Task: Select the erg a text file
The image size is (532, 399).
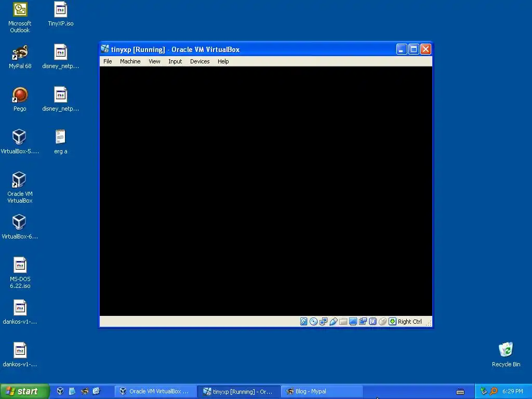Action: [x=61, y=142]
